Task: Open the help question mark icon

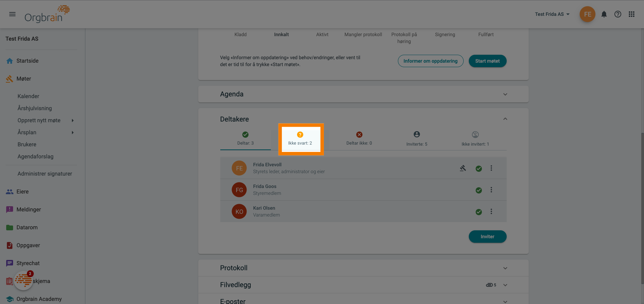Action: (x=618, y=14)
